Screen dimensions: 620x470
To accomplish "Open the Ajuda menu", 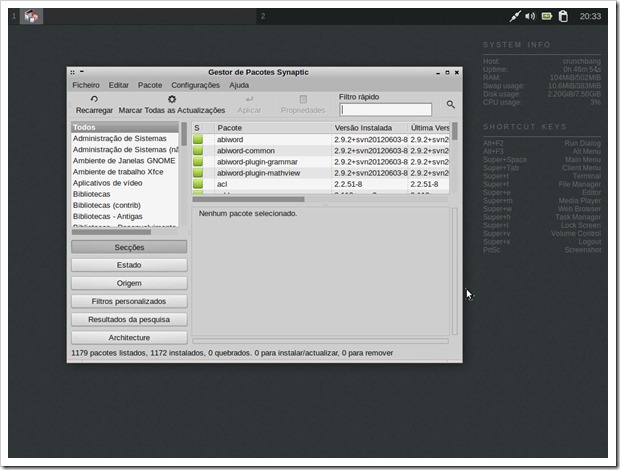I will [x=239, y=85].
